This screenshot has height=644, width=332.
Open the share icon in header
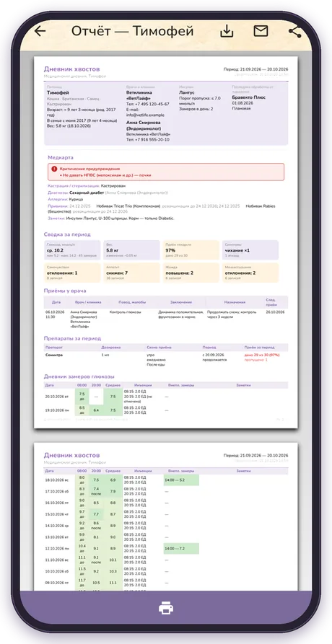(x=295, y=31)
